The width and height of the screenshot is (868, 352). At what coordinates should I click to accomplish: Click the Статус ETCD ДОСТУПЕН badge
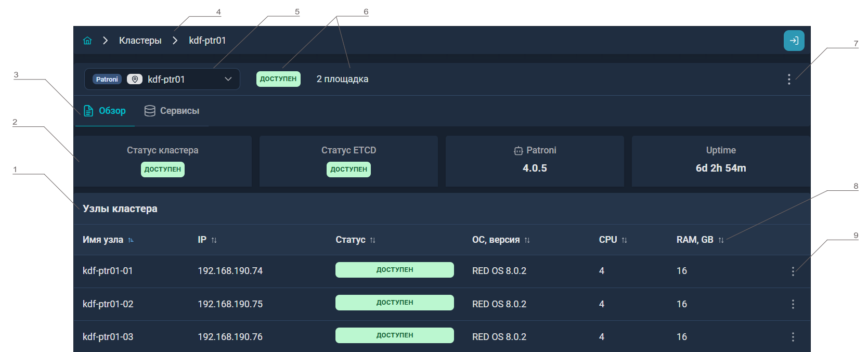[348, 170]
